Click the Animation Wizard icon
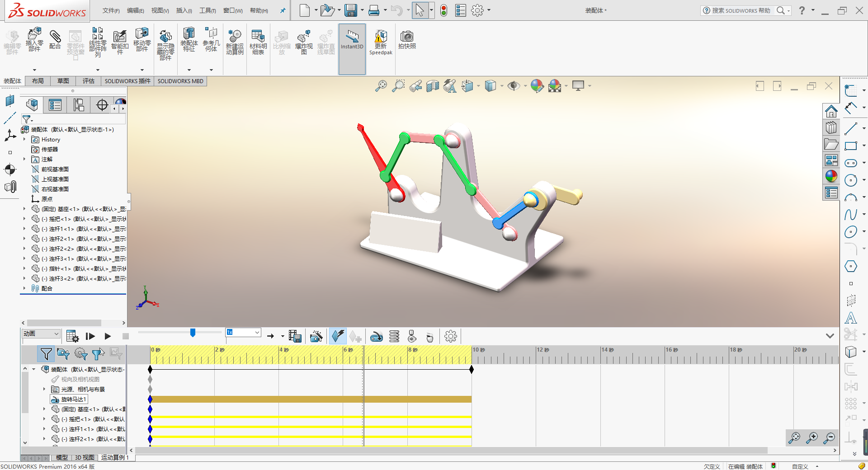 [x=316, y=336]
